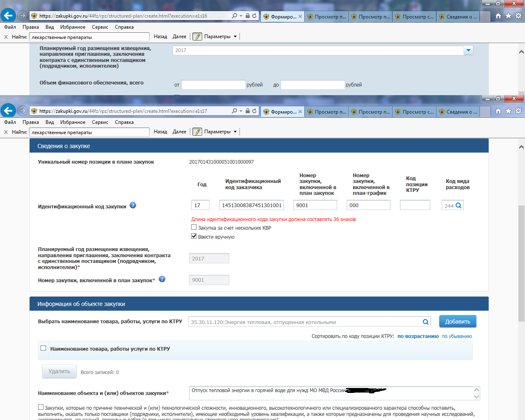Click search icon in Код вида расходов field

(459, 205)
